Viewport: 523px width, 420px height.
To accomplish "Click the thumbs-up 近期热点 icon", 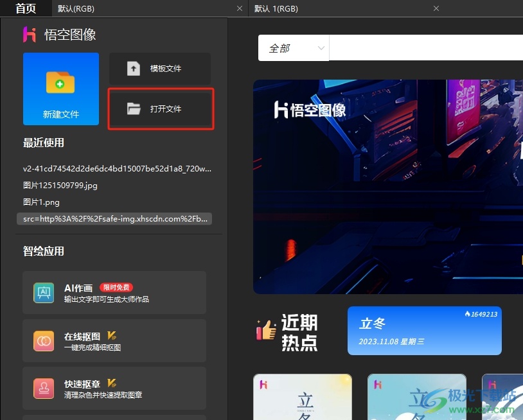I will tap(266, 330).
